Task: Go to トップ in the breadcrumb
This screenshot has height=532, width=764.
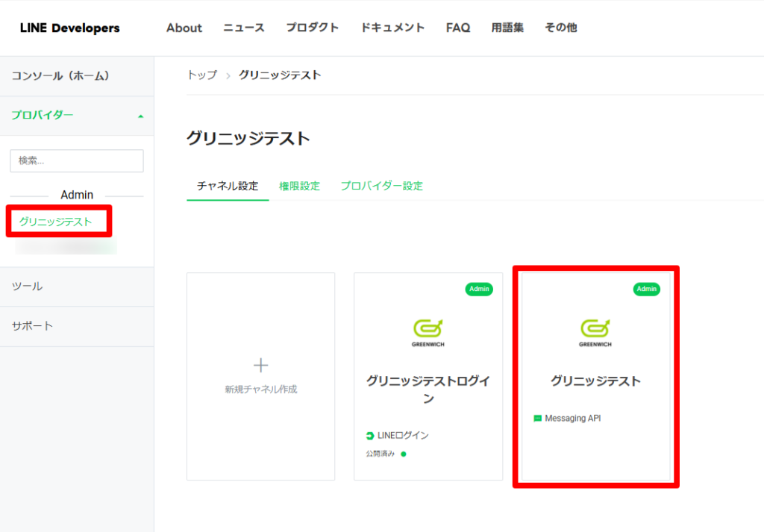Action: point(202,75)
